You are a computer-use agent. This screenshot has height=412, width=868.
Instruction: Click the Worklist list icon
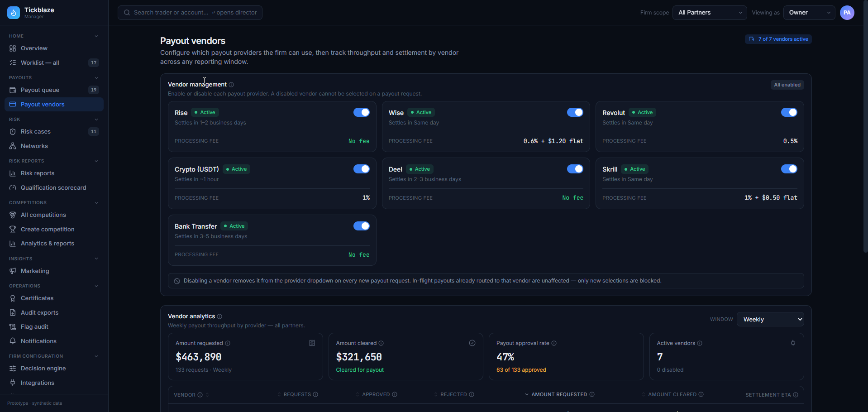tap(13, 63)
